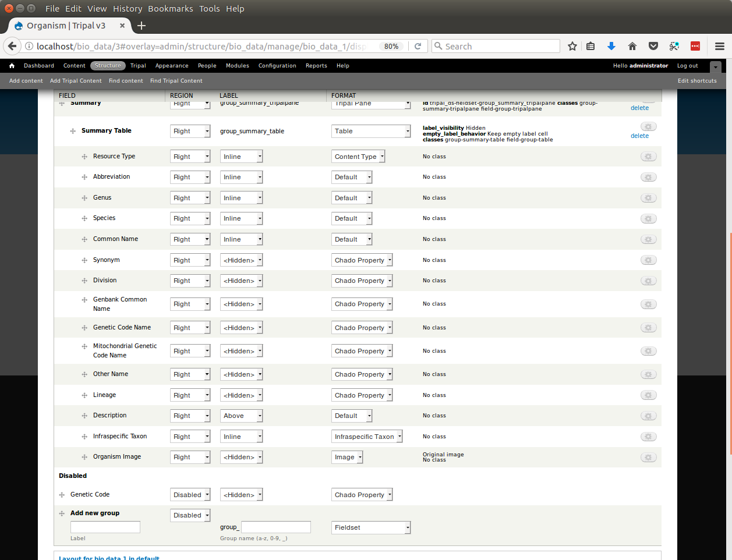Click the drag handle beside Genus field
This screenshot has height=560, width=732.
(x=84, y=198)
